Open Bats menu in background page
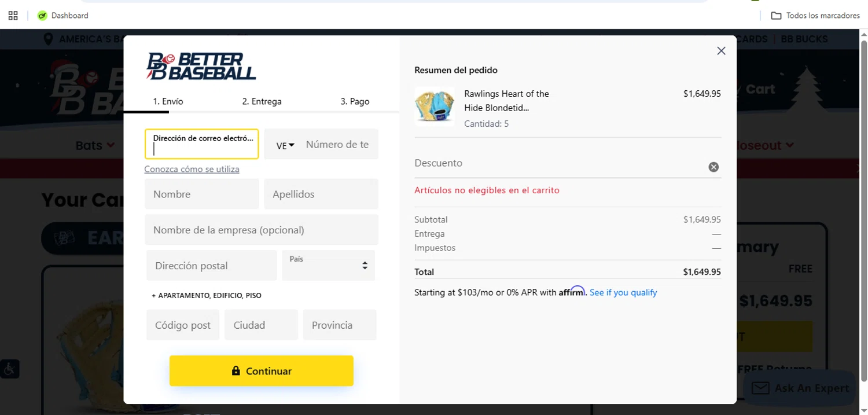The image size is (868, 415). [x=95, y=145]
